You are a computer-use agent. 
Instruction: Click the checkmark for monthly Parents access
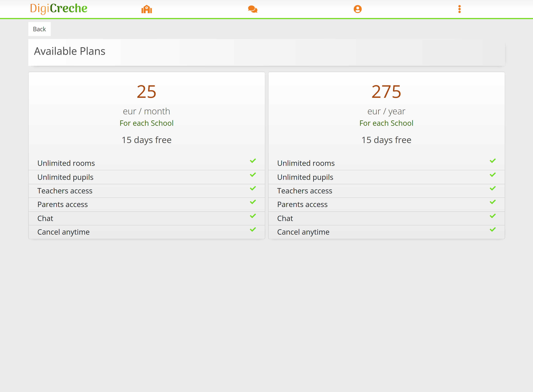click(x=253, y=202)
